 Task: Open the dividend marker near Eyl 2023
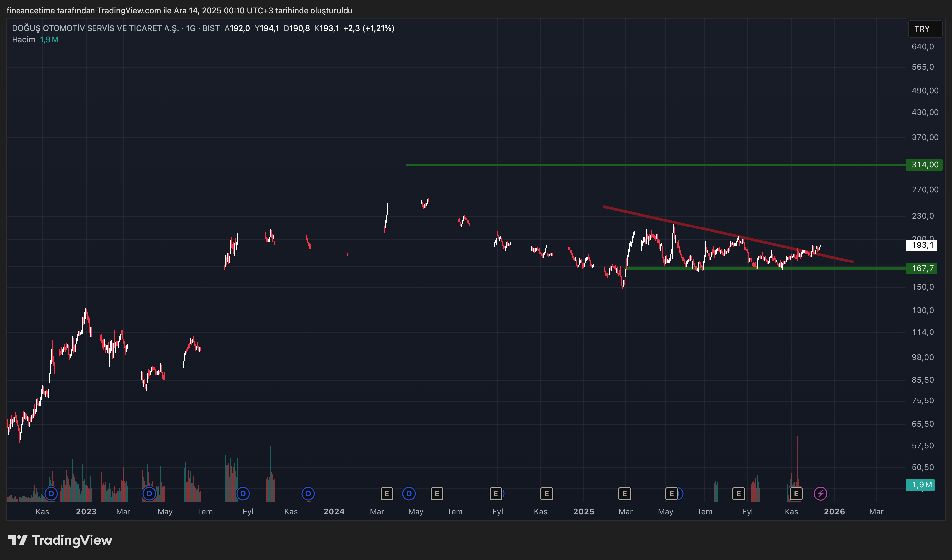[243, 494]
